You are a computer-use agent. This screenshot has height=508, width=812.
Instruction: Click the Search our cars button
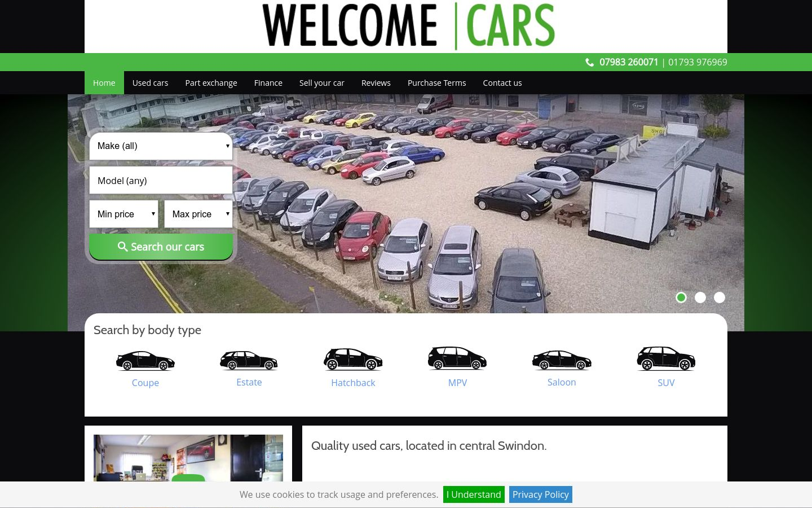[161, 247]
